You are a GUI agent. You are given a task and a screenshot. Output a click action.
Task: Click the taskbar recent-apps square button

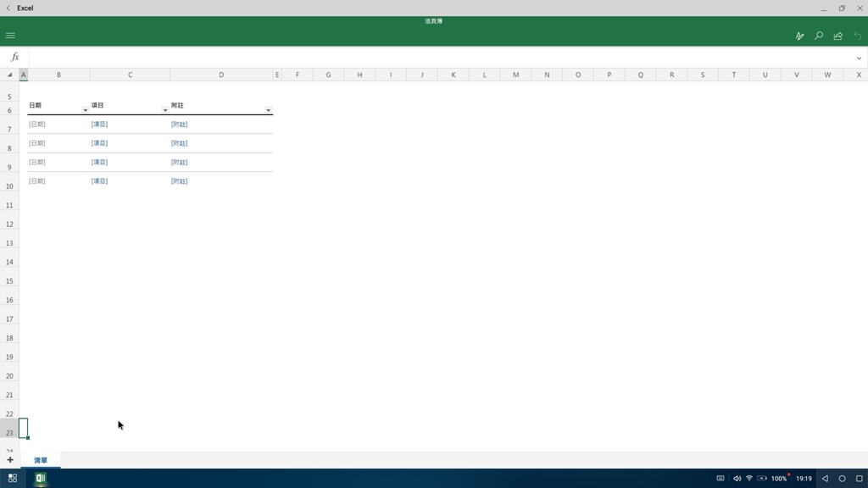pos(860,479)
